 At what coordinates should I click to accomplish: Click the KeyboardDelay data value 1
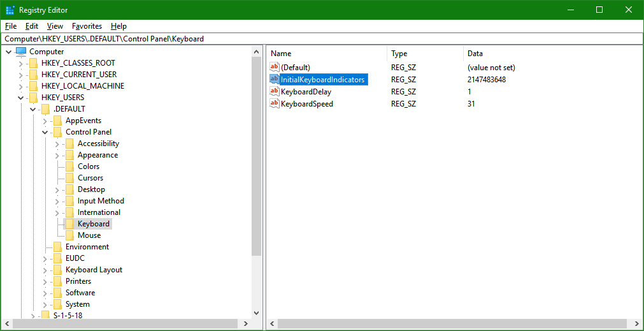469,92
